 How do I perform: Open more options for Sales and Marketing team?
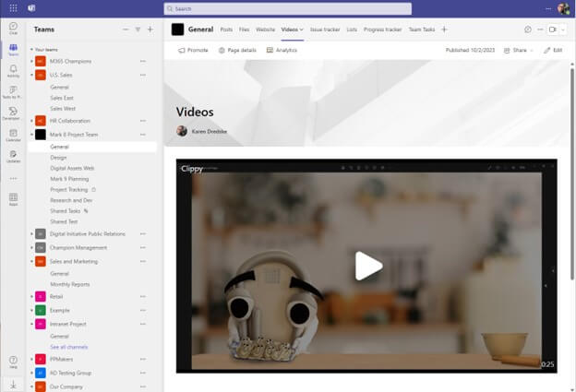(x=143, y=261)
